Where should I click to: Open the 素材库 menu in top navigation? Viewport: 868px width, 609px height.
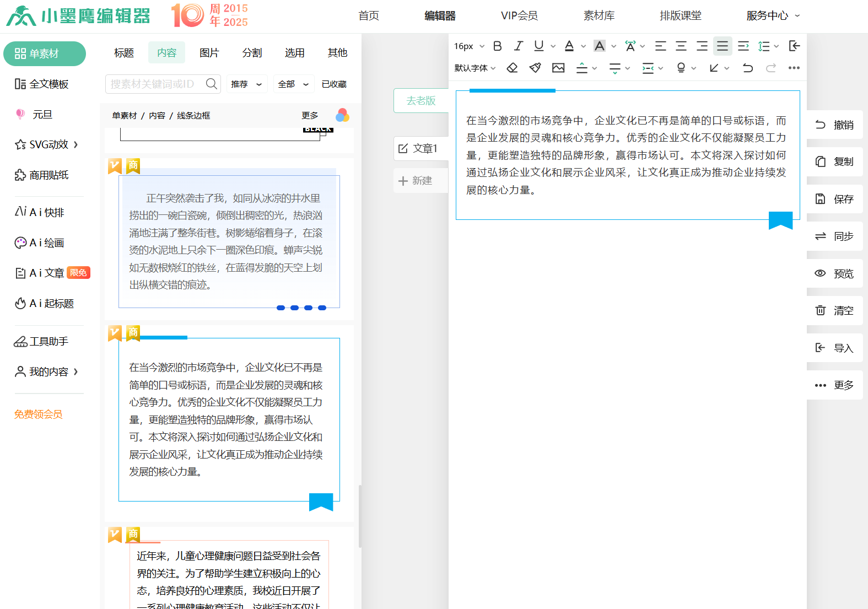click(x=599, y=15)
